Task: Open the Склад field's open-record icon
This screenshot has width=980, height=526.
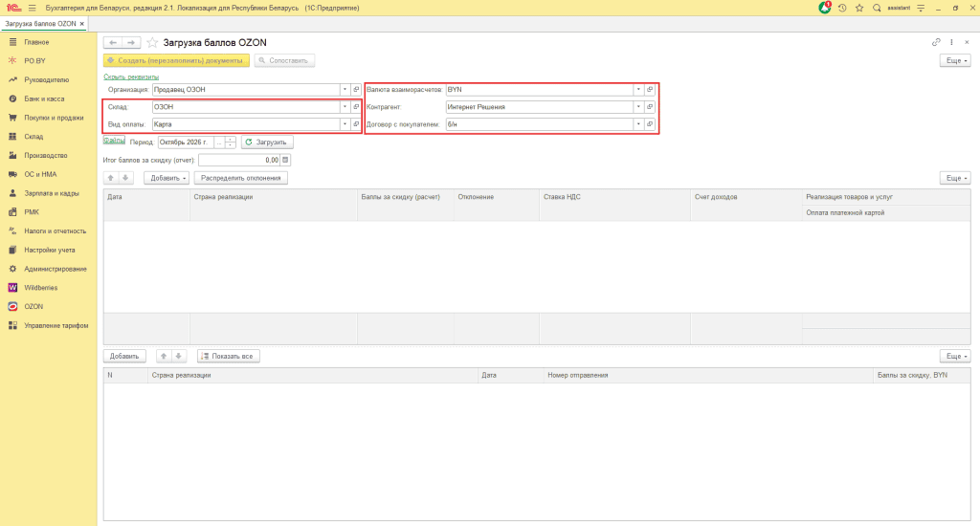Action: point(356,107)
